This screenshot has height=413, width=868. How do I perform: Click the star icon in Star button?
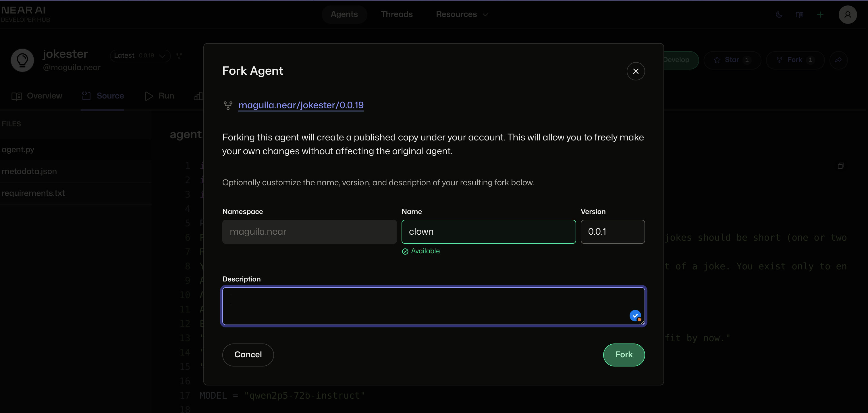[717, 60]
